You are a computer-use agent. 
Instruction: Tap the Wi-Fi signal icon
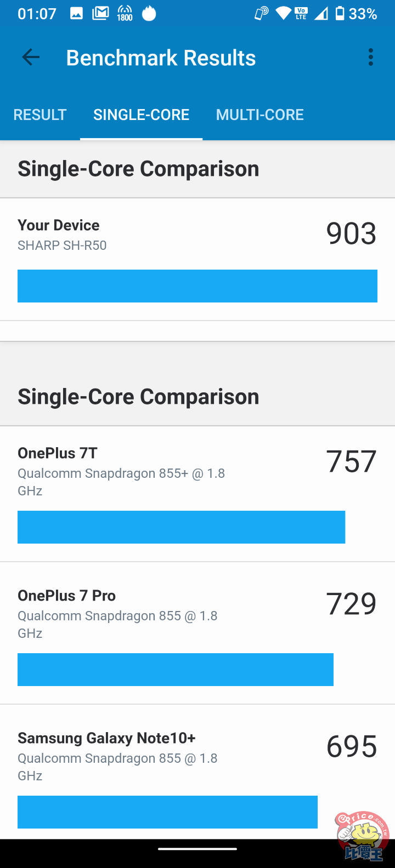pos(283,14)
